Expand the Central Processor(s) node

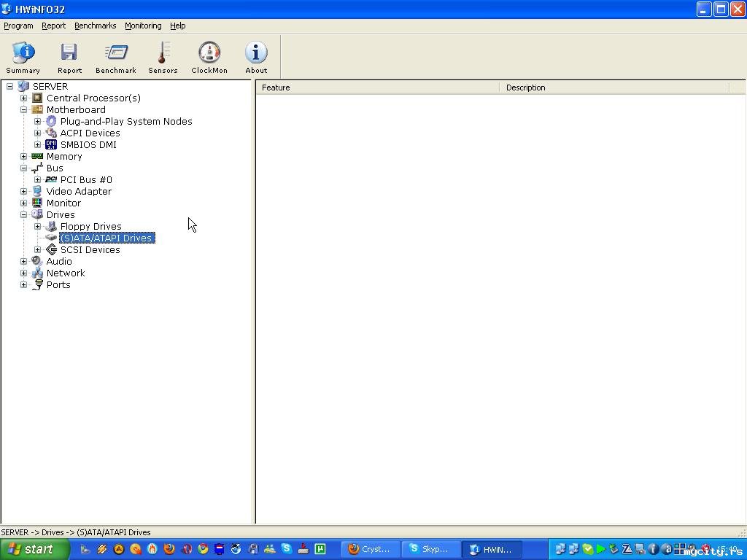tap(24, 98)
